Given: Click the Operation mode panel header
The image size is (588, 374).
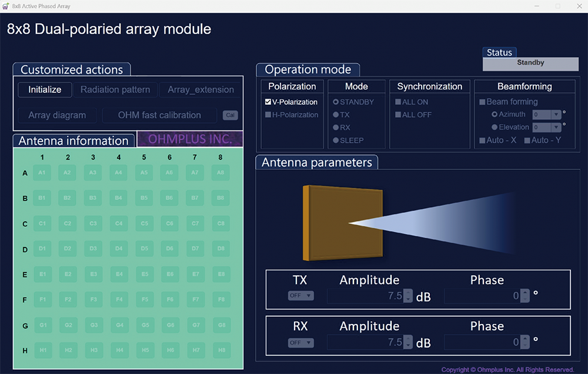Looking at the screenshot, I should pos(308,69).
